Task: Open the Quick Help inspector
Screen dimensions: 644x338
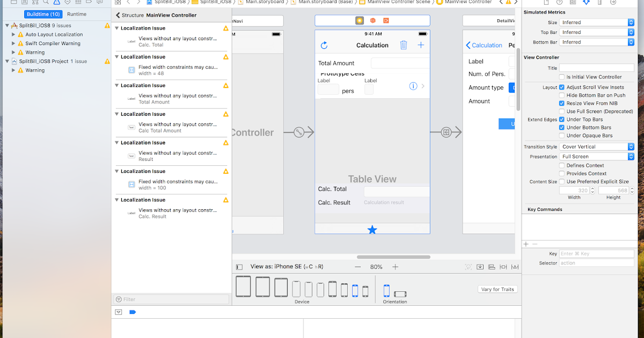Action: click(x=559, y=3)
